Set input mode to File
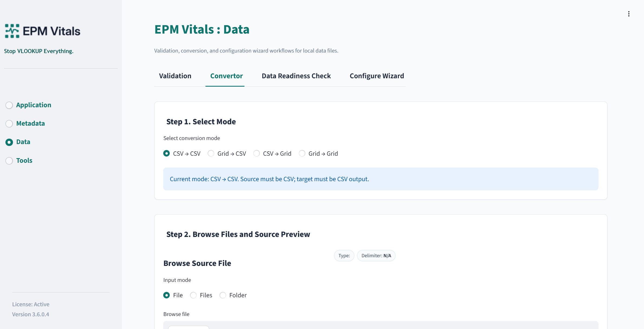Viewport: 644px width, 329px height. pos(173,295)
